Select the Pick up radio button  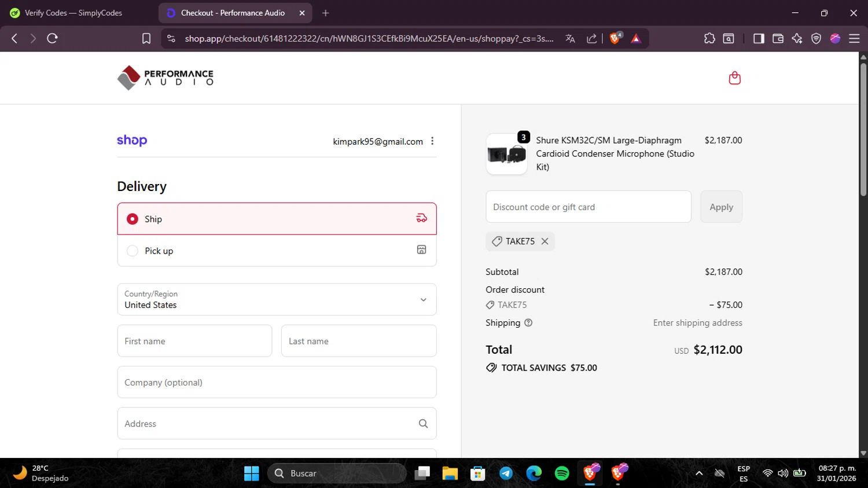(x=133, y=251)
